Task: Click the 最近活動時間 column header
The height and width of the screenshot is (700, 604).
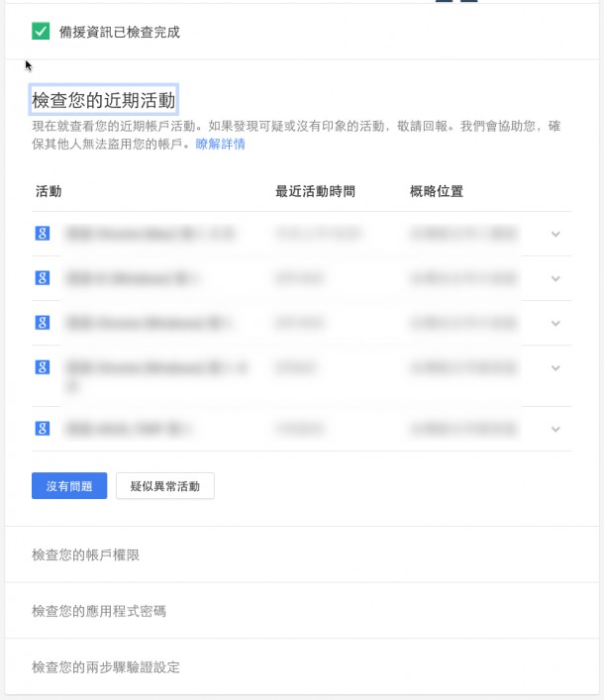Action: (x=315, y=191)
